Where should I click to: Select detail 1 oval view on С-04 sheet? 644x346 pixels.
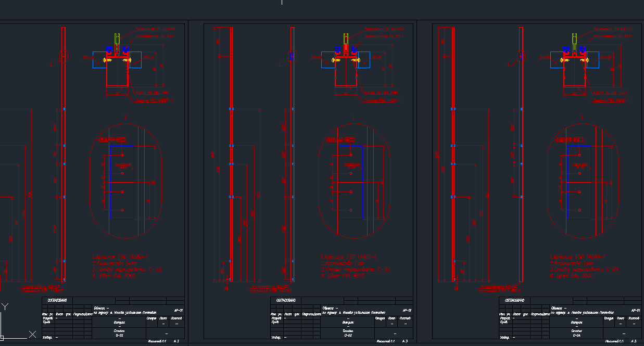tap(583, 181)
